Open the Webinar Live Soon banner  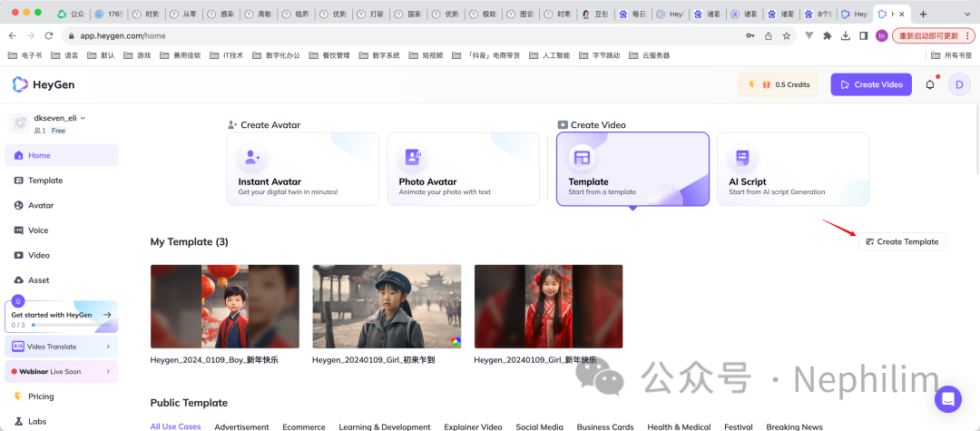[62, 372]
